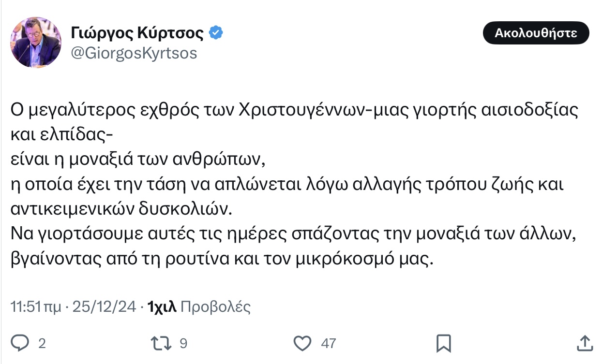This screenshot has width=602, height=364.
Task: Click the 11:51 πμ timestamp
Action: click(x=35, y=306)
